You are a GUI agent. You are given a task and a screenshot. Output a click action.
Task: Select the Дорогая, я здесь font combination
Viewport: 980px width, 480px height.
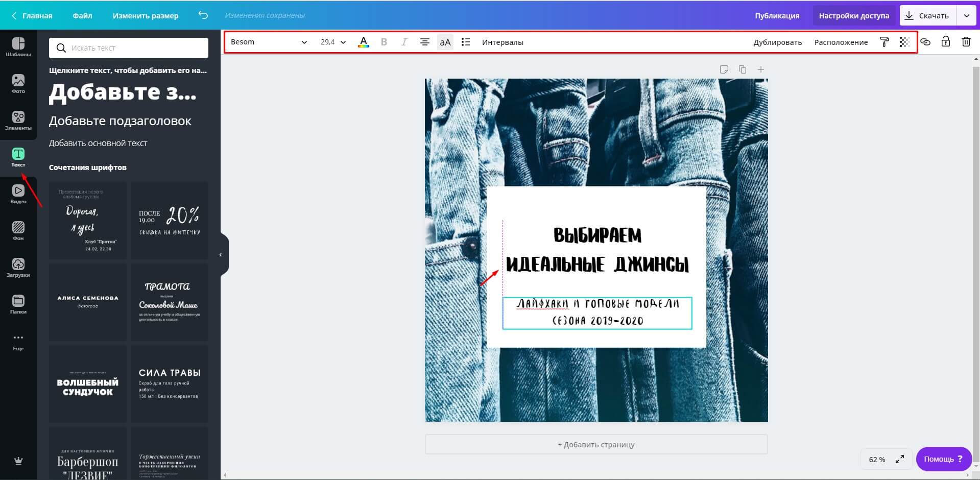(88, 221)
